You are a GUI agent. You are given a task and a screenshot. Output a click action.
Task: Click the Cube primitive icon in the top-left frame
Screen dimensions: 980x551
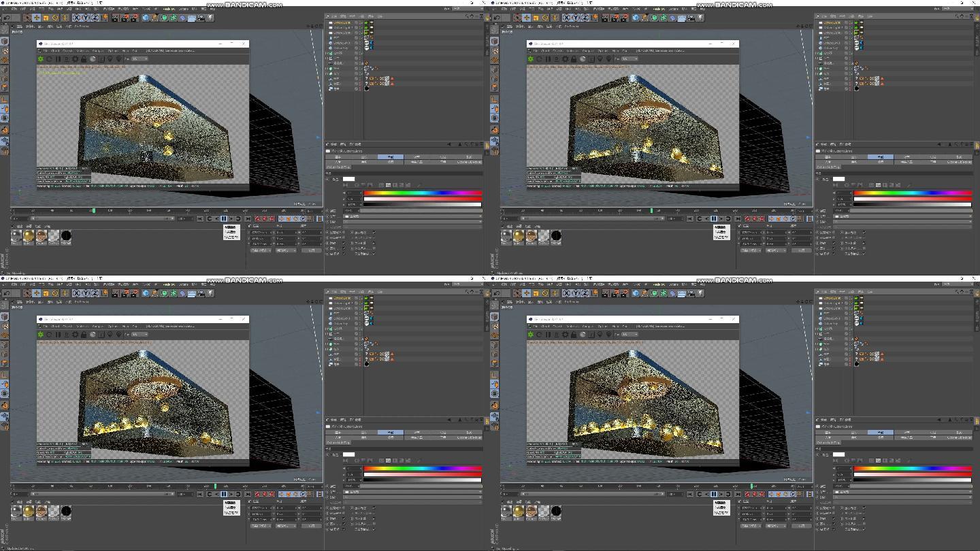[x=145, y=18]
